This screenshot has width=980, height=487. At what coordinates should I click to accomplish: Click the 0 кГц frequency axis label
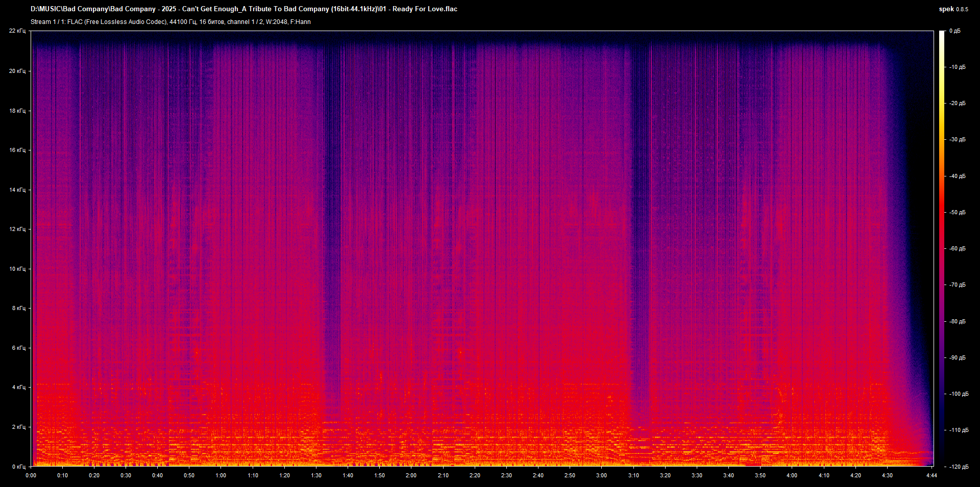pos(18,467)
